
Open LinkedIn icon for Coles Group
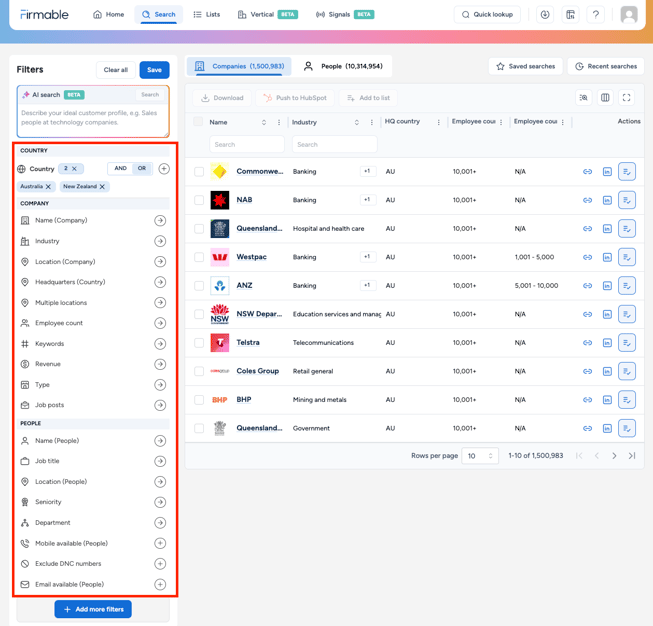point(607,371)
